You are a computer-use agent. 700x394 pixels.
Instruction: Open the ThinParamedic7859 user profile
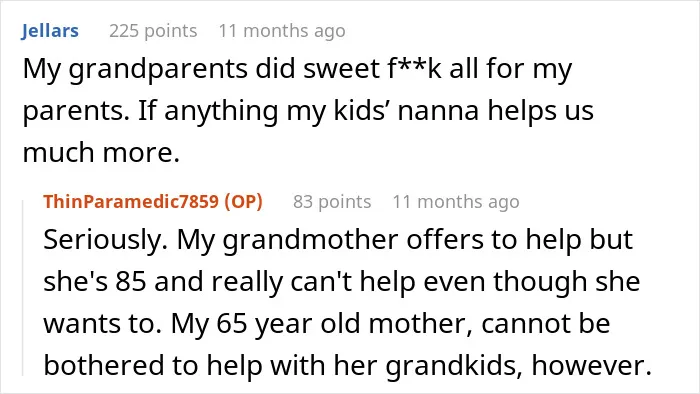click(x=131, y=202)
